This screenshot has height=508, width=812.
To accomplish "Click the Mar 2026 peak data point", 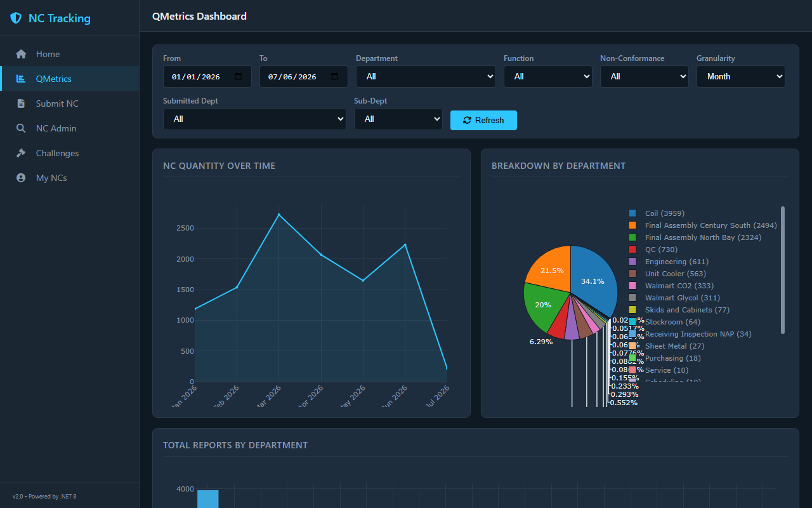I will pyautogui.click(x=278, y=215).
